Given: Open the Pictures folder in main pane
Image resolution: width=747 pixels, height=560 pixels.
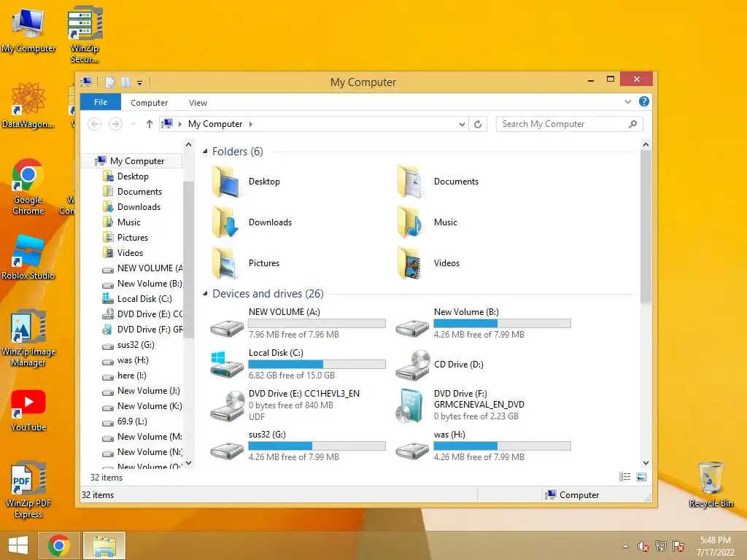Looking at the screenshot, I should click(x=246, y=263).
